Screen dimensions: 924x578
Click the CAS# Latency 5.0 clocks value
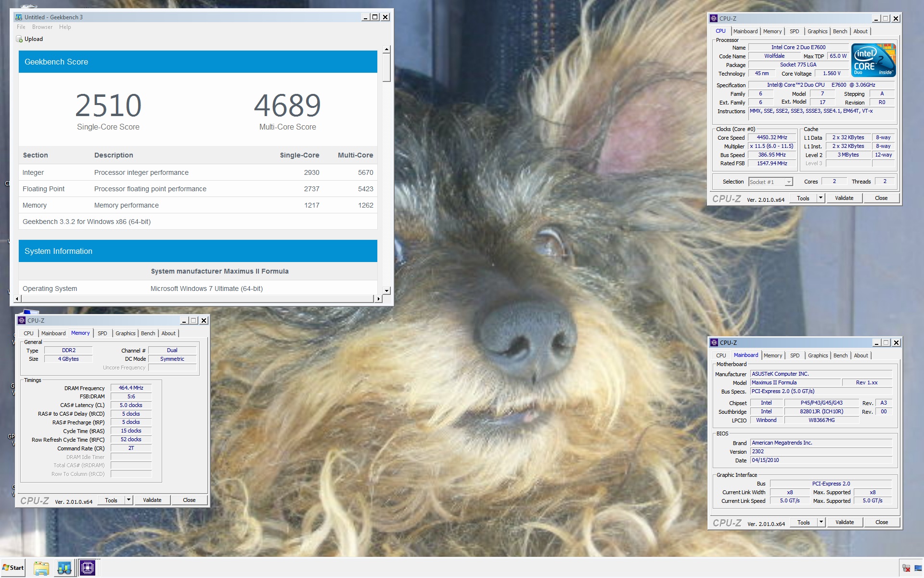pos(131,405)
